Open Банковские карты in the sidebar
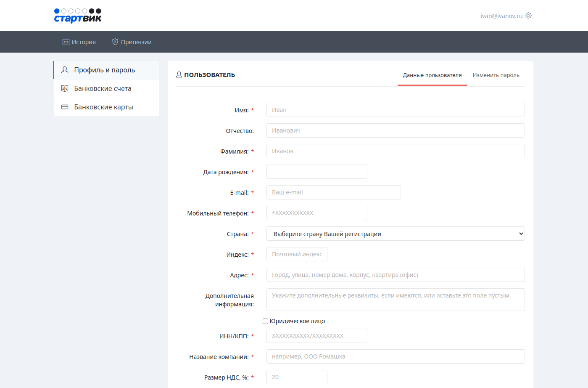The width and height of the screenshot is (588, 388). click(x=103, y=107)
